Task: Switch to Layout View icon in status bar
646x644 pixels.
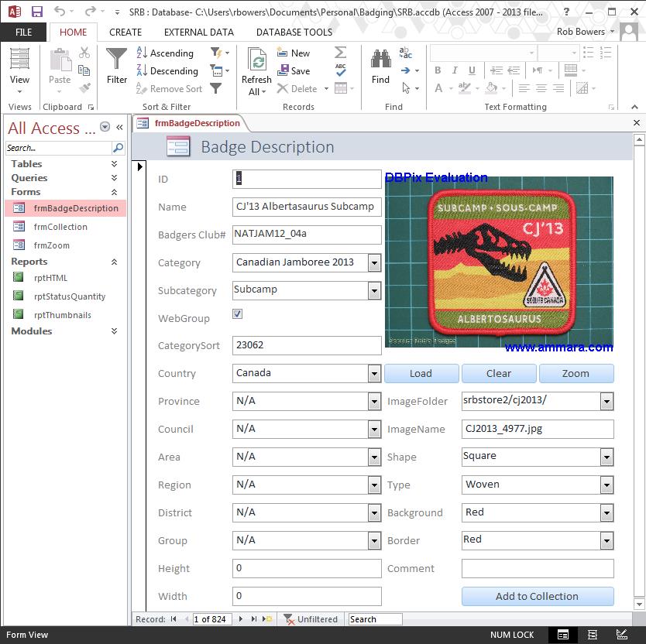Action: pos(592,635)
